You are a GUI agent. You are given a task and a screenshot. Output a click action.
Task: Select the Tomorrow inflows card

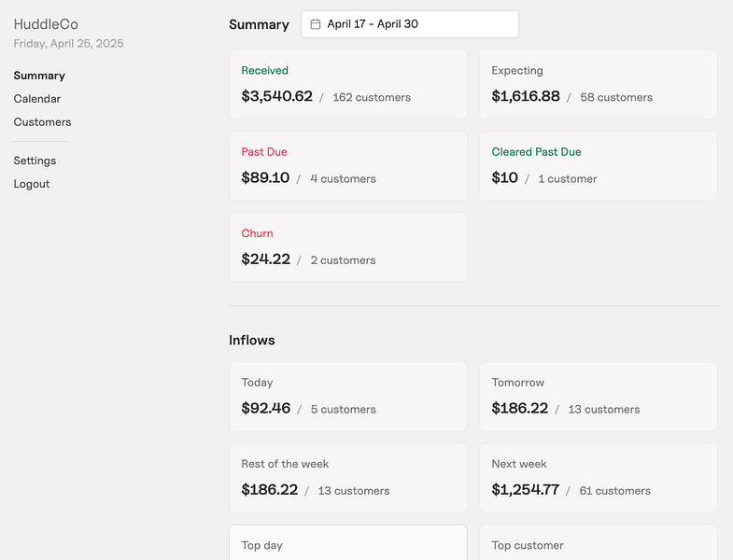pyautogui.click(x=598, y=396)
